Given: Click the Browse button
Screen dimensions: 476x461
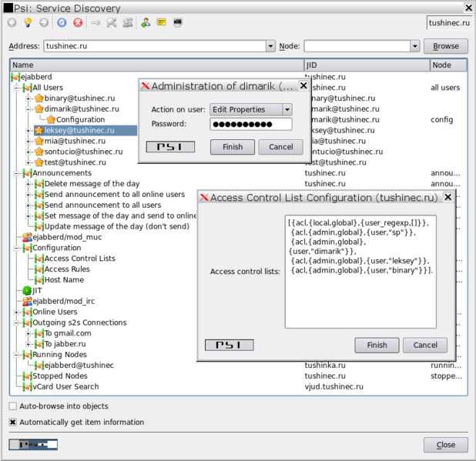Looking at the screenshot, I should coord(445,46).
